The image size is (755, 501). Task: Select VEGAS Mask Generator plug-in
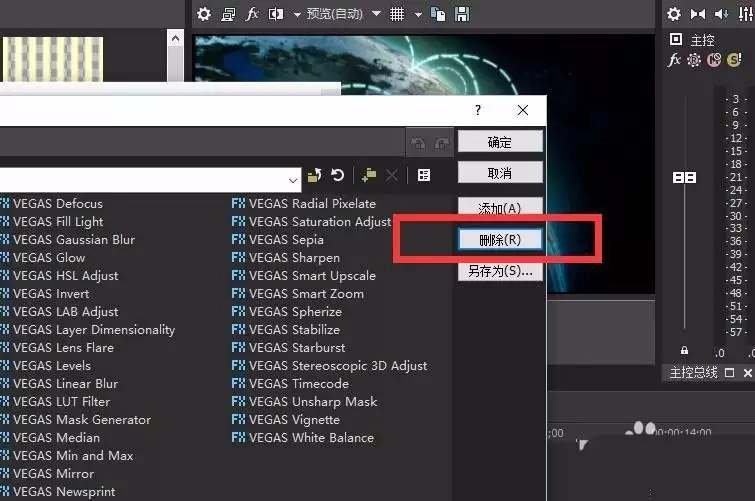click(76, 420)
